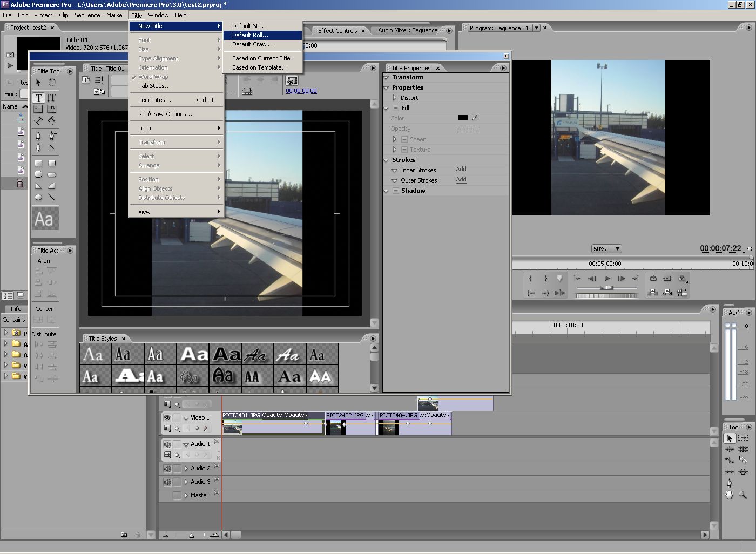
Task: Toggle Video 1 track eye visibility
Action: (167, 417)
